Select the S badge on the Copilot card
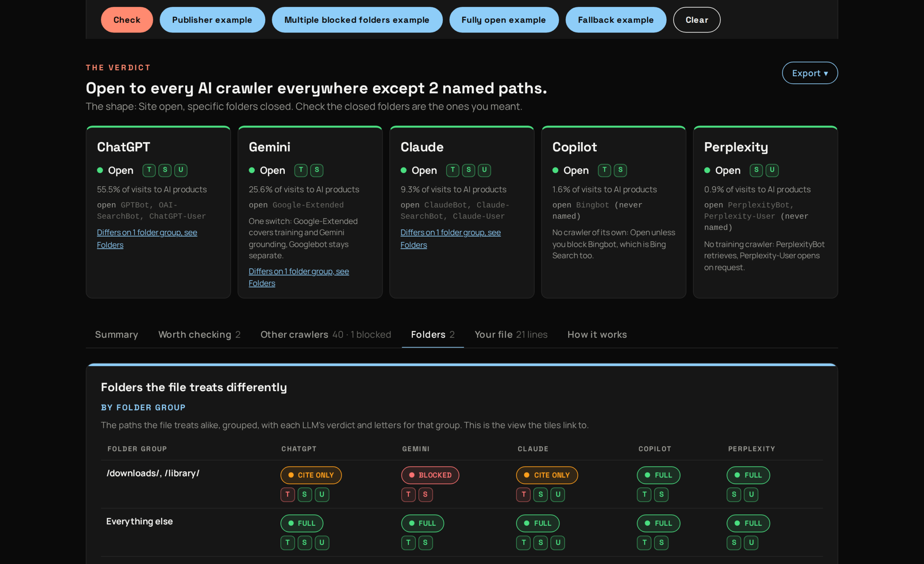 point(620,170)
